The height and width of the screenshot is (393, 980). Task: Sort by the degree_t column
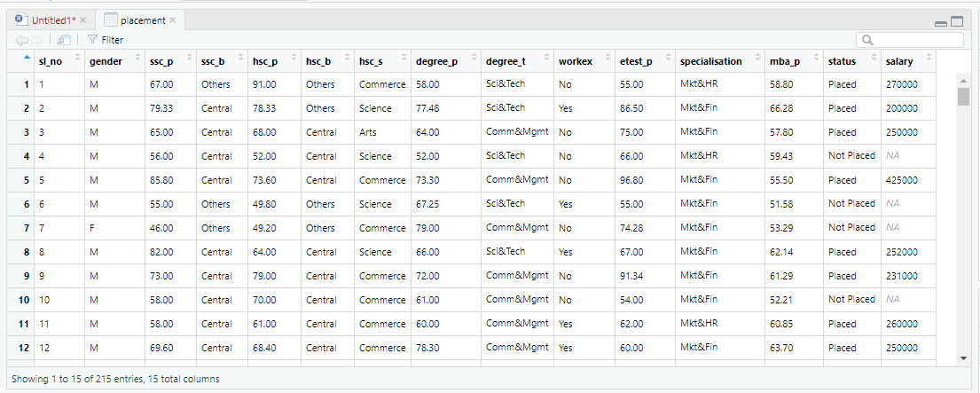(x=517, y=61)
